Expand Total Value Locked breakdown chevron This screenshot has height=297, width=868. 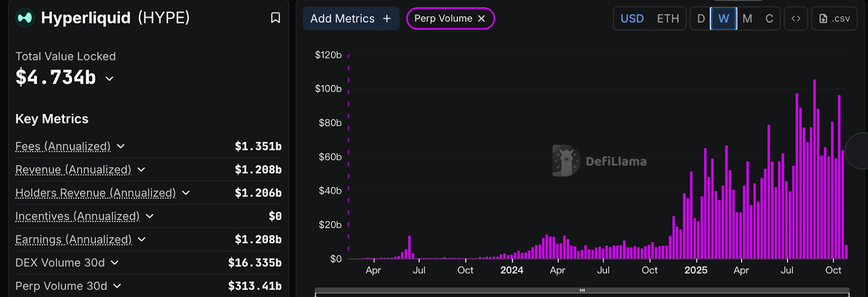click(x=110, y=79)
